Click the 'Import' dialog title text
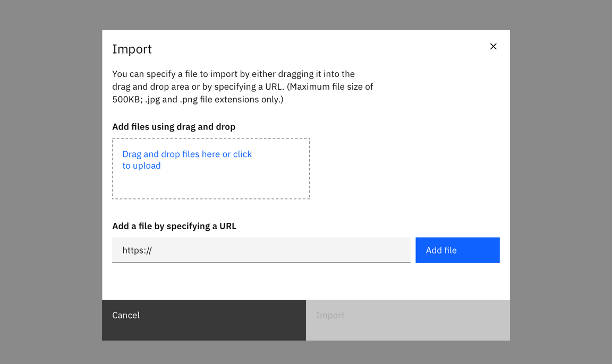 [x=132, y=49]
